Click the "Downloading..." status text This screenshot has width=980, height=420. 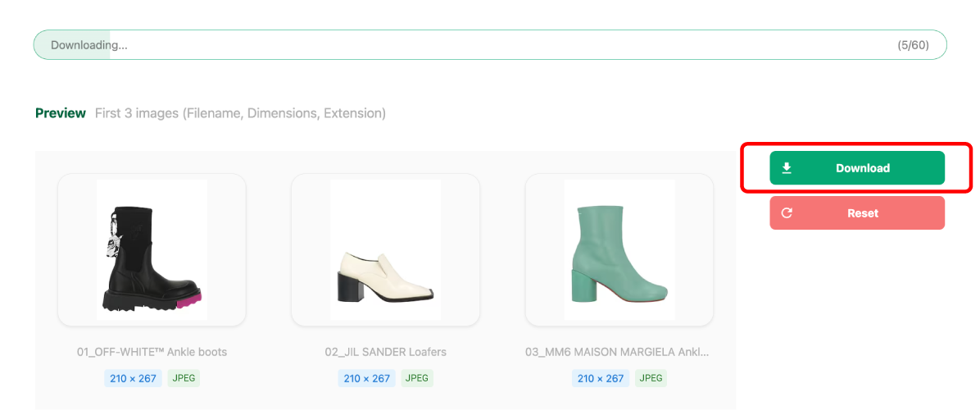pyautogui.click(x=88, y=45)
